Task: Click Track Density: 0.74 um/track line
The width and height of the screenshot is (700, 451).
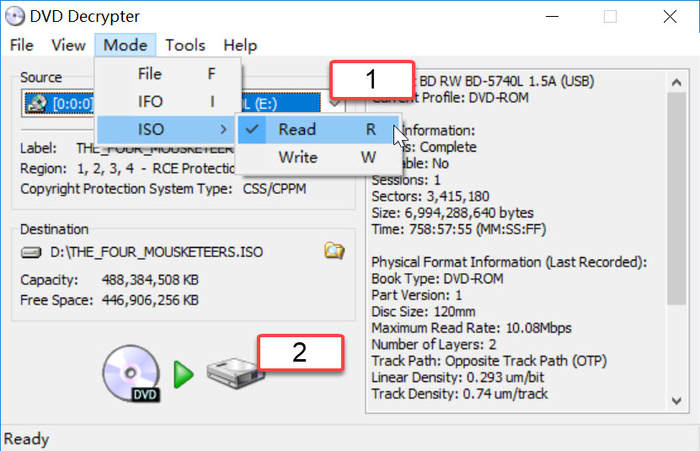Action: click(460, 394)
